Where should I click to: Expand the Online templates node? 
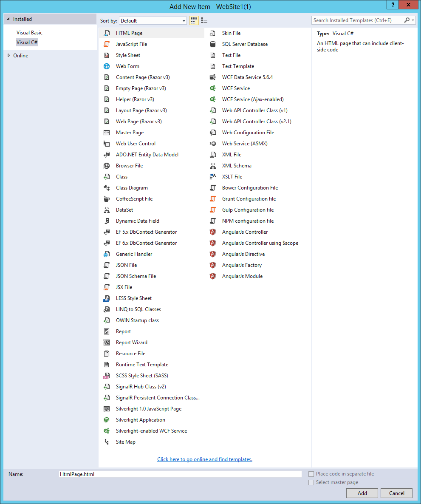(x=8, y=55)
